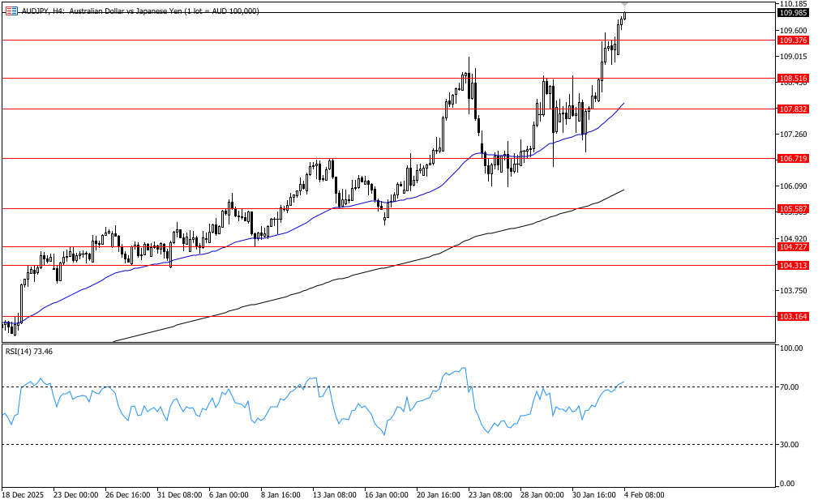Click the current price label 109.985

click(791, 13)
